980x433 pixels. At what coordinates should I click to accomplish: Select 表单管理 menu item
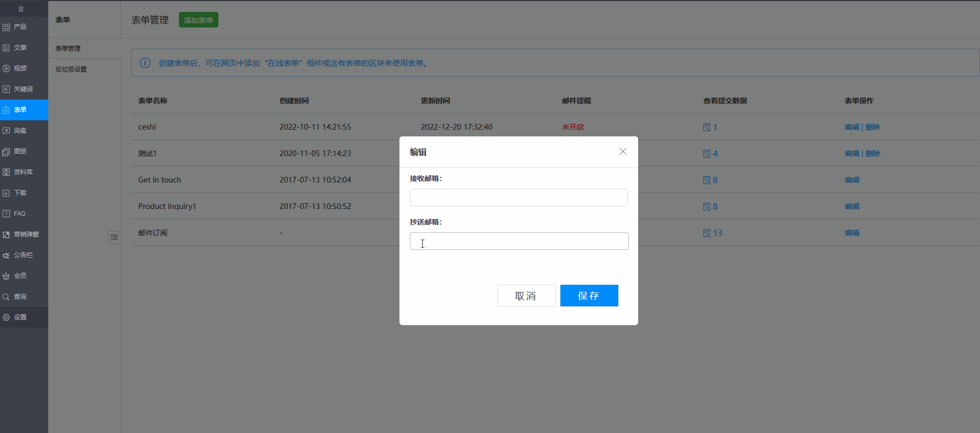click(x=68, y=48)
